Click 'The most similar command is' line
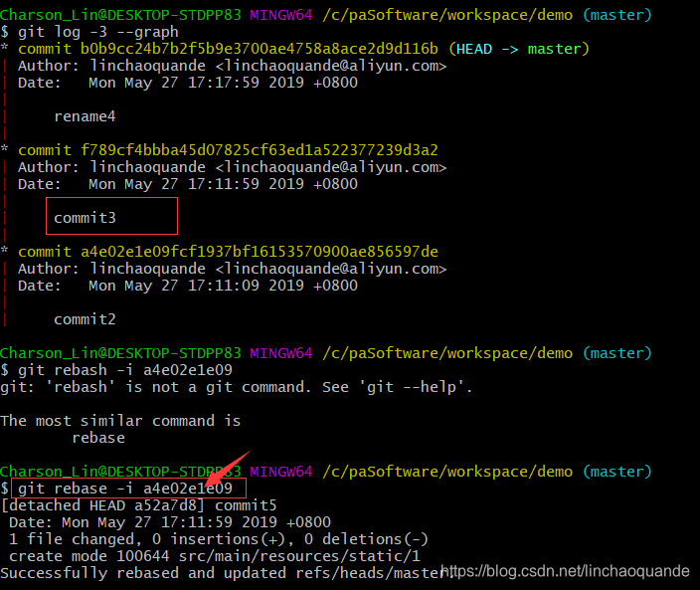The width and height of the screenshot is (700, 590). (x=120, y=421)
